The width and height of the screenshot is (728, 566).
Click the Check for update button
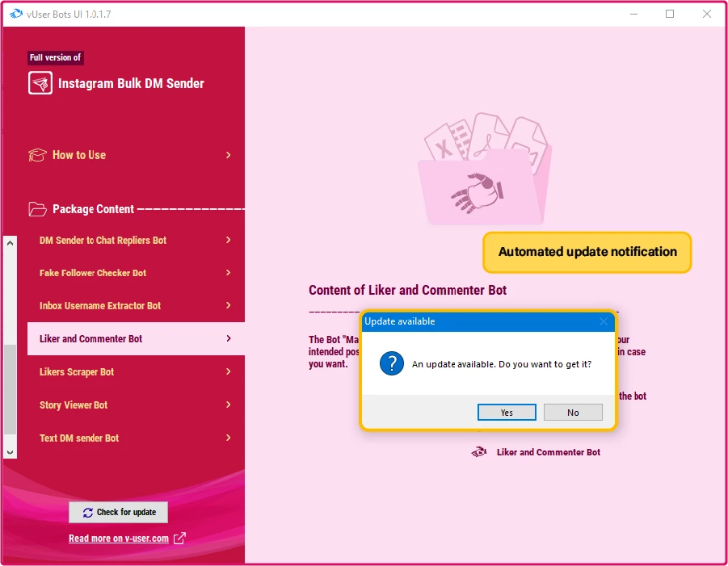[x=119, y=512]
